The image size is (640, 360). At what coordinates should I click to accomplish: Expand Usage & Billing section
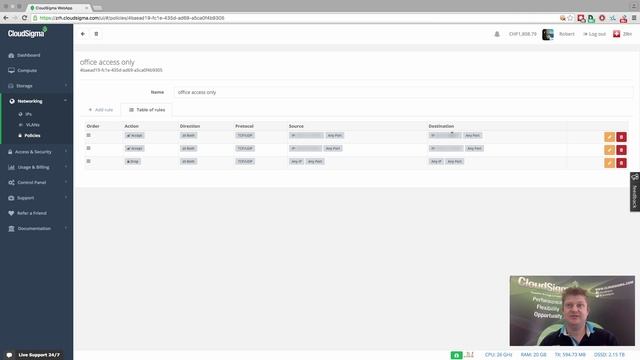[x=33, y=167]
